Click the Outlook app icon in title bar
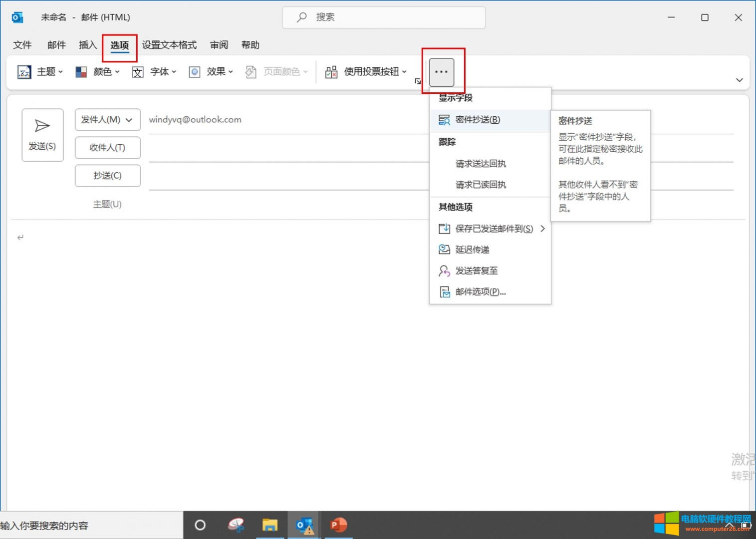Image resolution: width=756 pixels, height=539 pixels. point(17,17)
